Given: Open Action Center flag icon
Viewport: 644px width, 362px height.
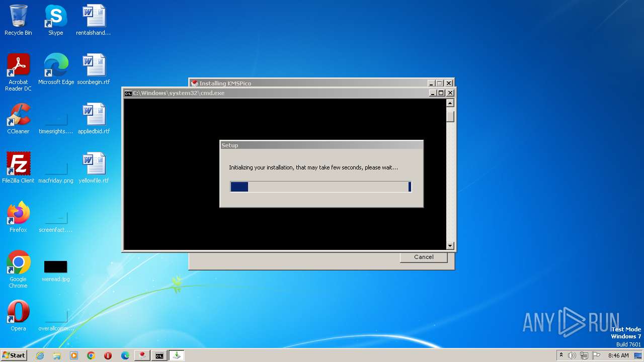Looking at the screenshot, I should pos(597,355).
